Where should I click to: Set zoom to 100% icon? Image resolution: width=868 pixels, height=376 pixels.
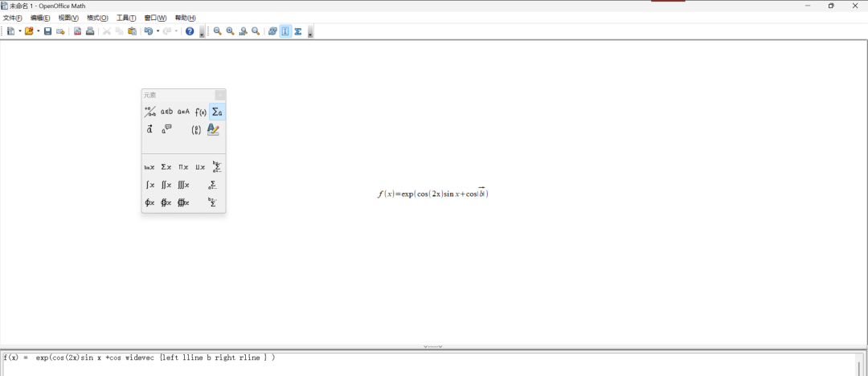click(x=243, y=31)
